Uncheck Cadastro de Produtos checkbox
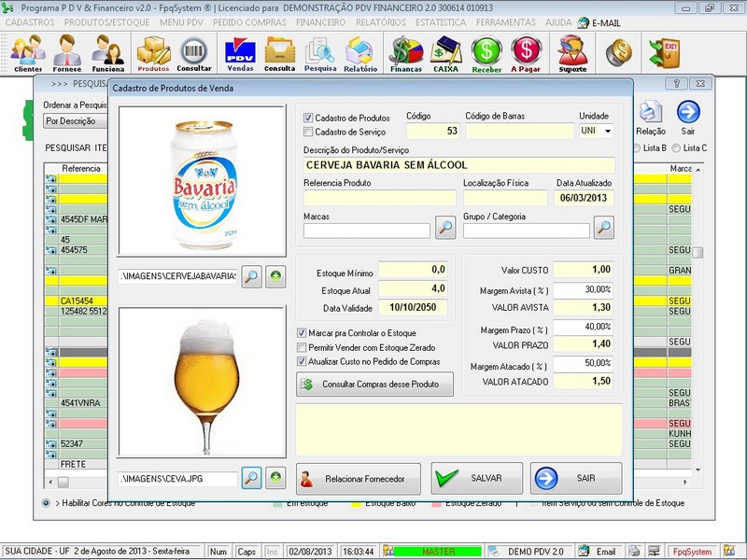The image size is (747, 560). click(x=308, y=118)
